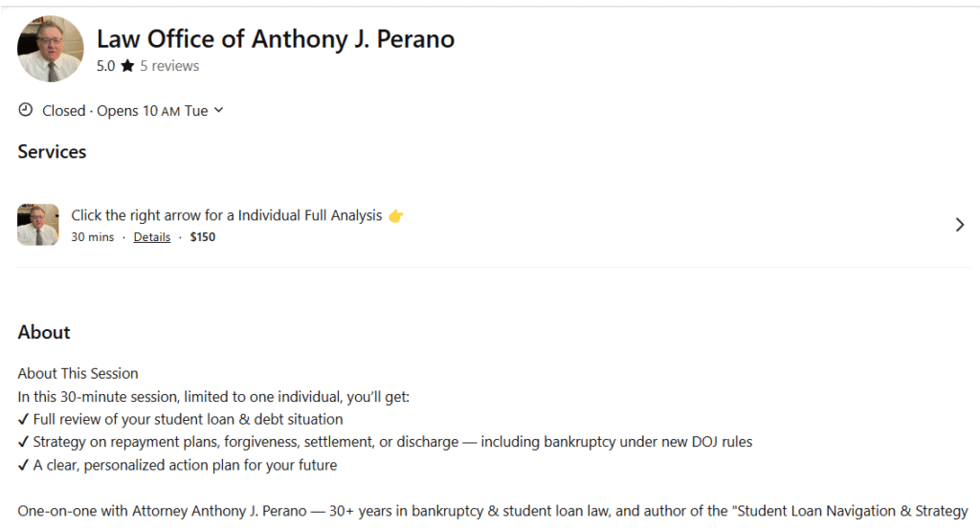The image size is (980, 528).
Task: Click the '30 mins' duration label
Action: click(x=92, y=237)
